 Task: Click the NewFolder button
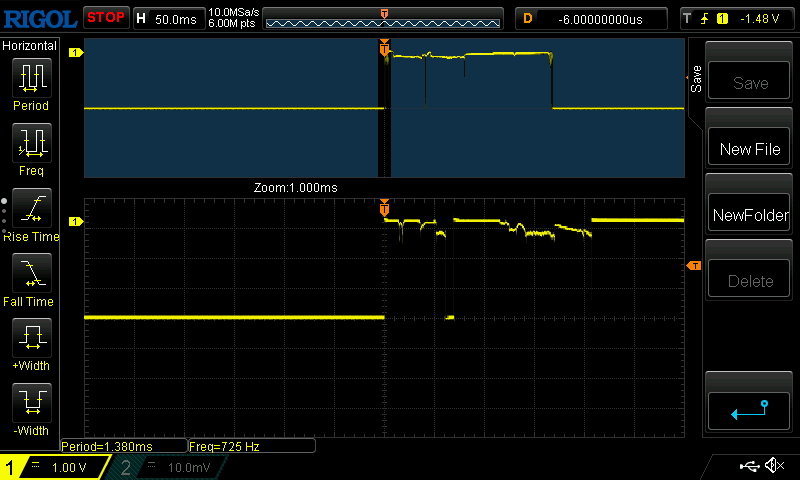pos(750,215)
